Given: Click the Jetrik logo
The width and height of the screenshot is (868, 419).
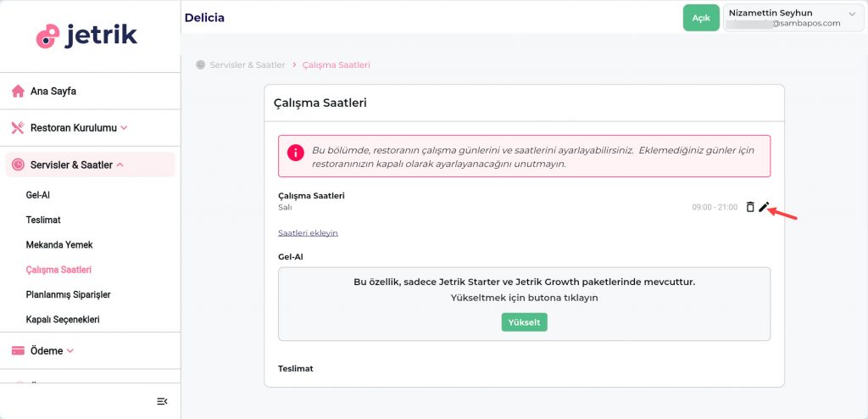Looking at the screenshot, I should [86, 36].
